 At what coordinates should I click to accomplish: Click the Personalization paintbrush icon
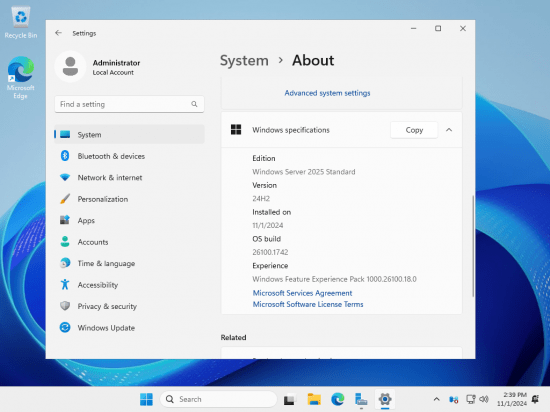point(65,199)
